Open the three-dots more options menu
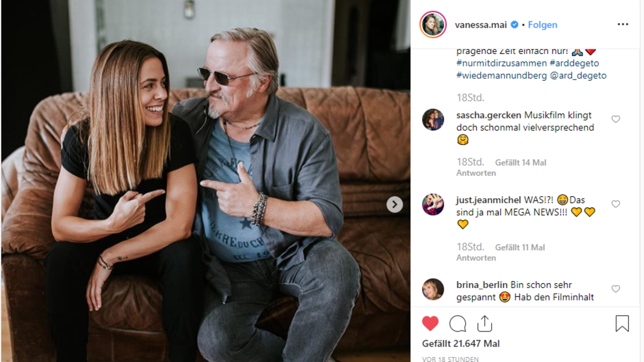This screenshot has height=362, width=644. tap(623, 25)
